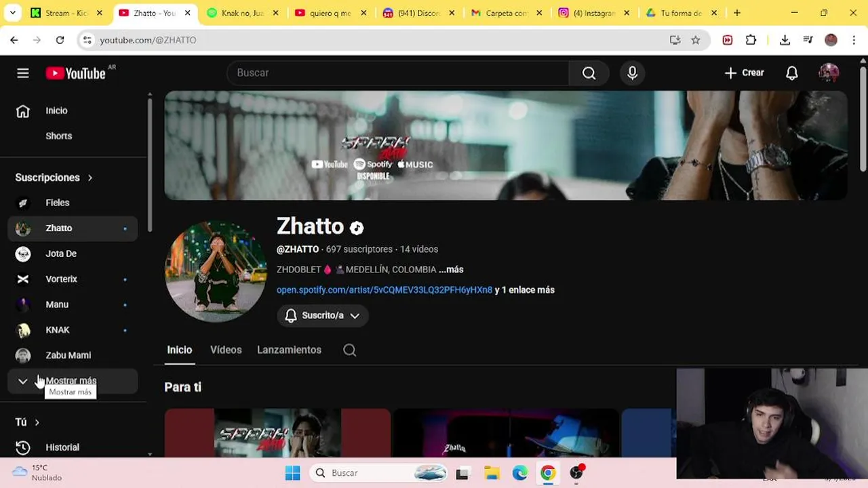The width and height of the screenshot is (868, 488).
Task: Open the Windows Start button
Action: [293, 473]
